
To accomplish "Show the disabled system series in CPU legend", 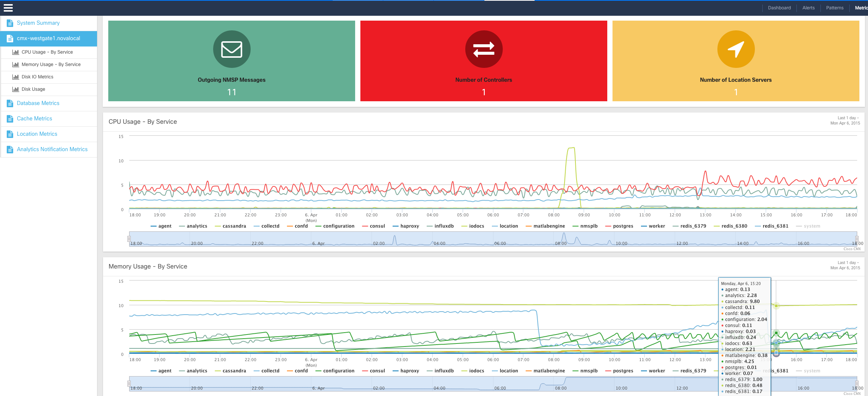I will pyautogui.click(x=811, y=226).
